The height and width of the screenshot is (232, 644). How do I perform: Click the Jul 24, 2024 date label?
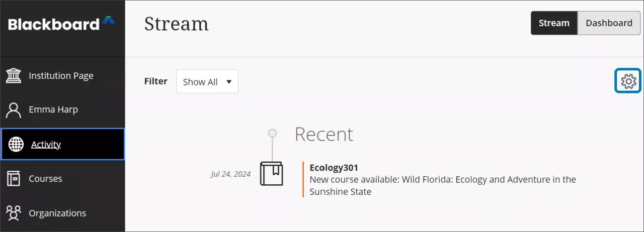click(230, 174)
